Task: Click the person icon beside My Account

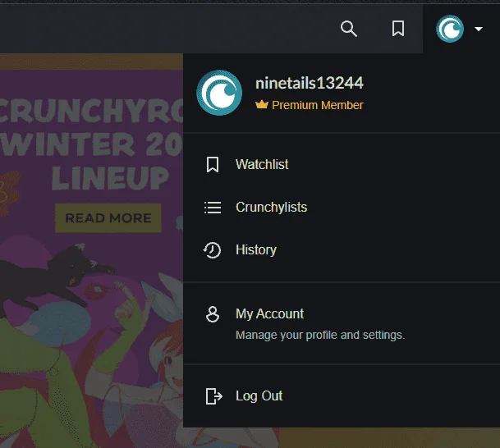Action: 213,314
